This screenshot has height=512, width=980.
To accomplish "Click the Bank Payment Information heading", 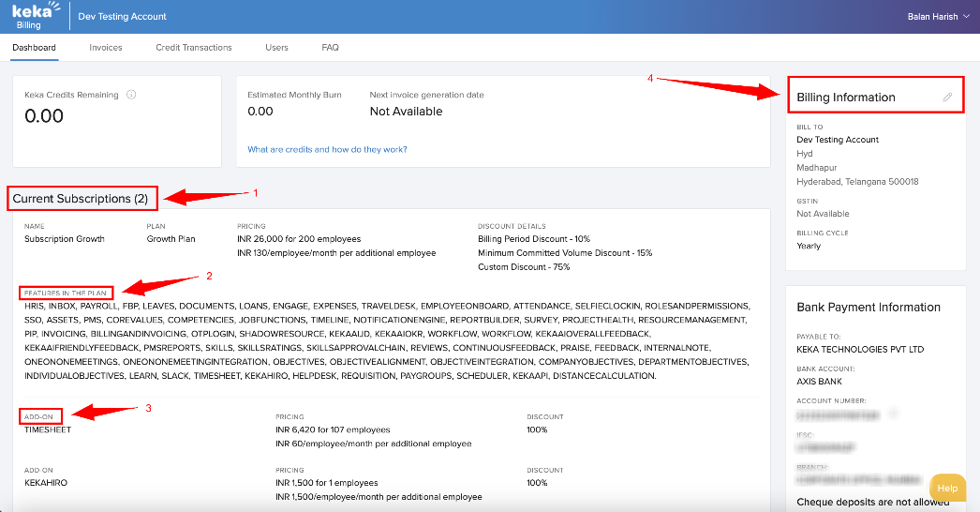I will [x=868, y=308].
